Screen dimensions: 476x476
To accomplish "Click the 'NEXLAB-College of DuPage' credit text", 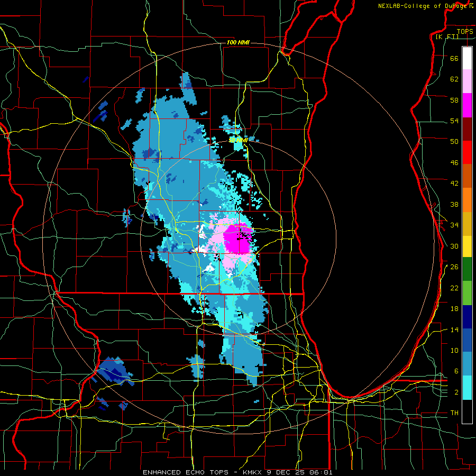I will [424, 6].
